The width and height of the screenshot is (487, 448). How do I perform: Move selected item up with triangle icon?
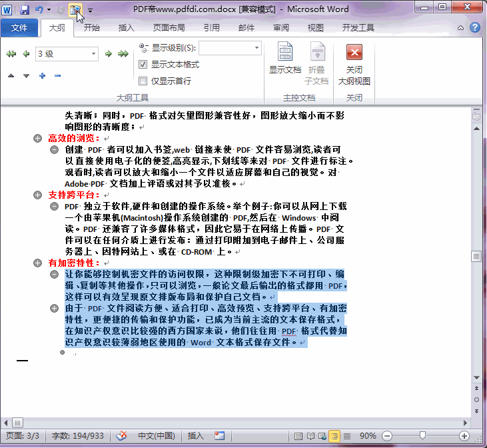click(11, 75)
